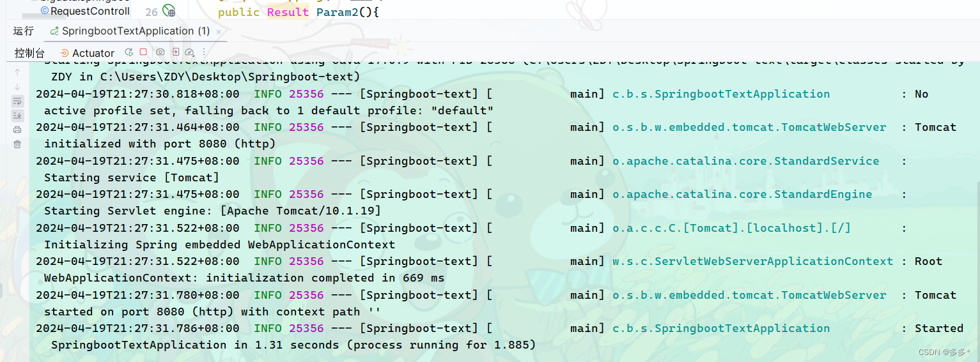Click o.a.c.c.C.[Tomcat].[localhost].[/] logger name
Image resolution: width=980 pixels, height=362 pixels.
pyautogui.click(x=731, y=228)
